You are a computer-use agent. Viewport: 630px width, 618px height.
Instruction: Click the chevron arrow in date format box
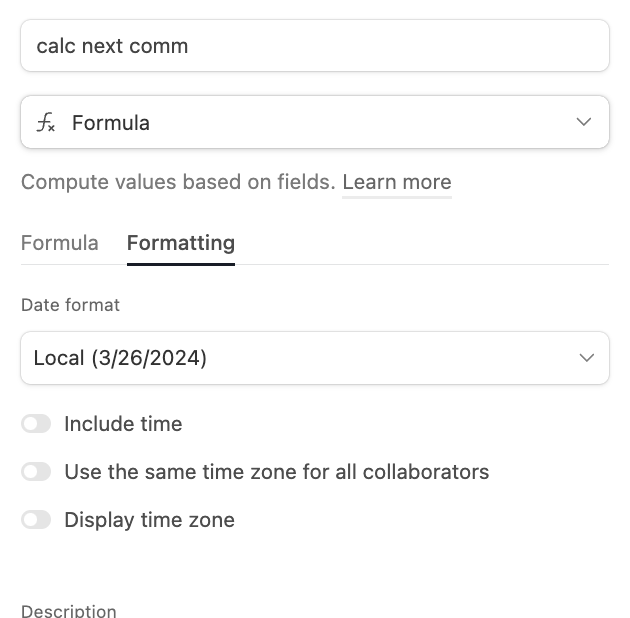587,358
